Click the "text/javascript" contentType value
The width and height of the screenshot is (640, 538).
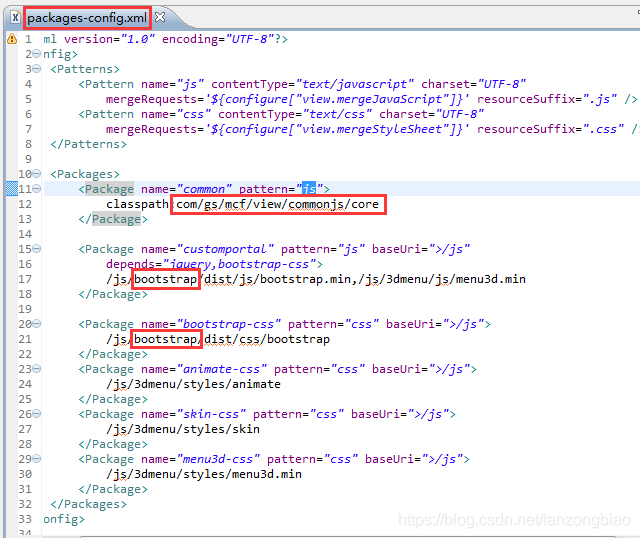point(355,84)
